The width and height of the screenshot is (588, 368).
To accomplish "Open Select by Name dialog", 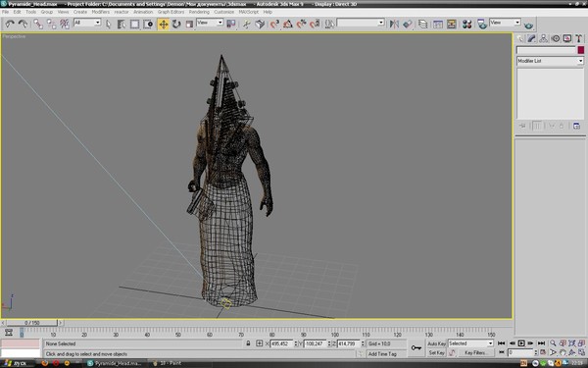I will (122, 24).
